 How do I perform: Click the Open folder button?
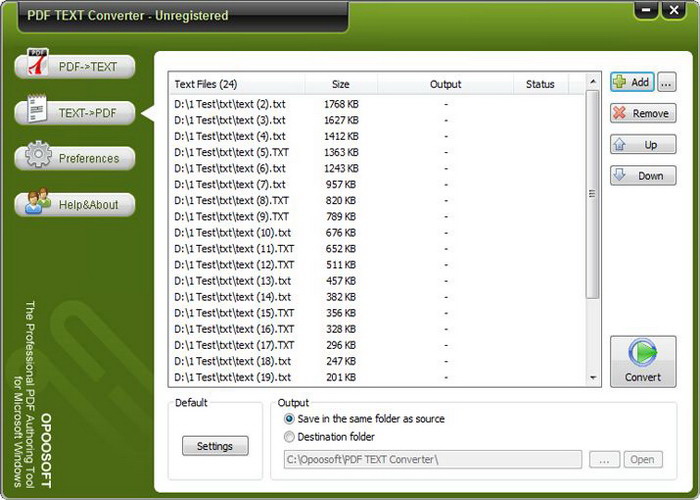(x=643, y=460)
